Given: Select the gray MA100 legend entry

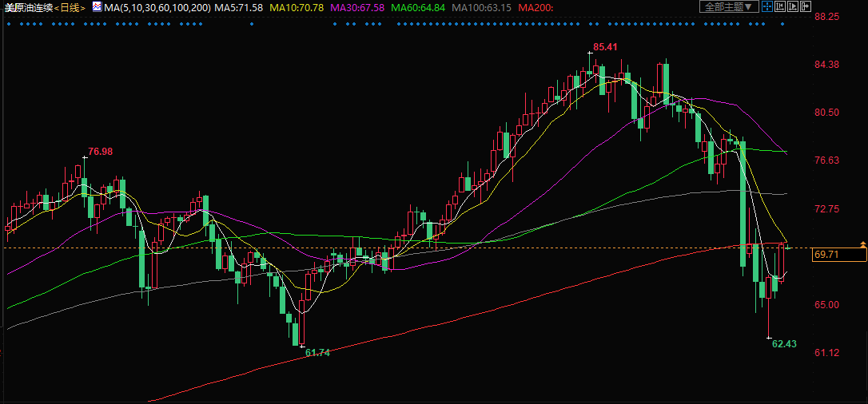Looking at the screenshot, I should pos(480,7).
